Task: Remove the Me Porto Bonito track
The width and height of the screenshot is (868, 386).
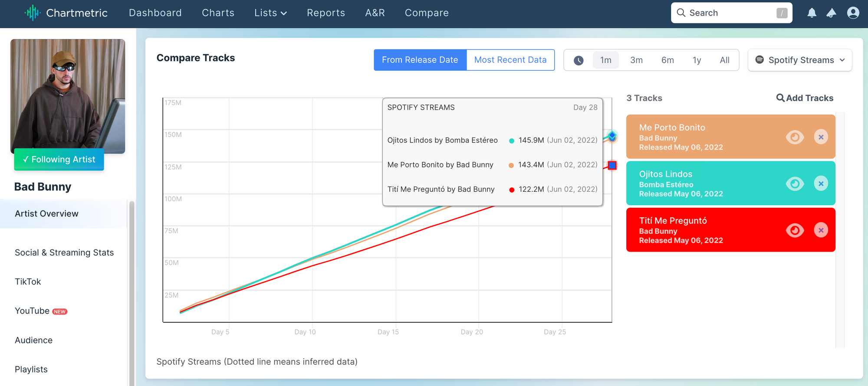Action: tap(821, 137)
